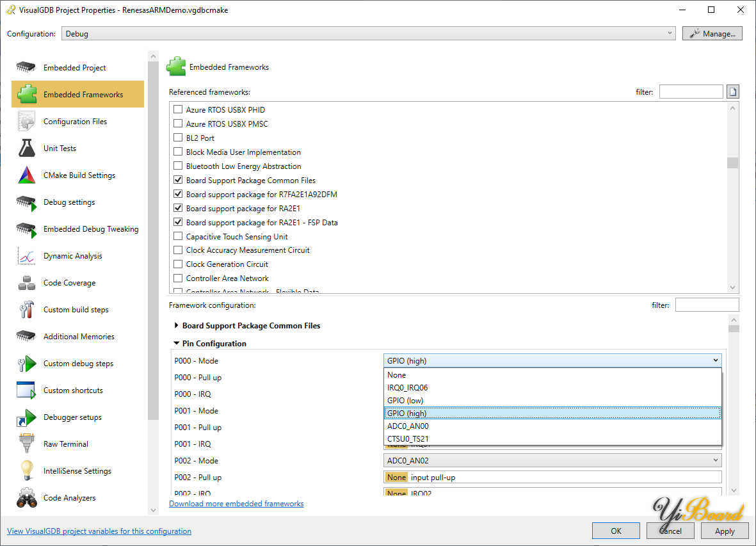Enable Capacitive Touch Sensing Unit

coord(178,236)
